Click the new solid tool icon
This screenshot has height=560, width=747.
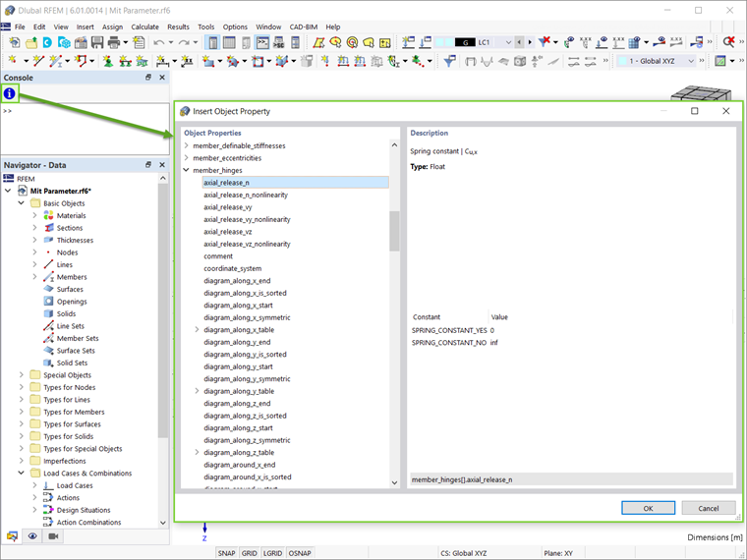click(282, 61)
